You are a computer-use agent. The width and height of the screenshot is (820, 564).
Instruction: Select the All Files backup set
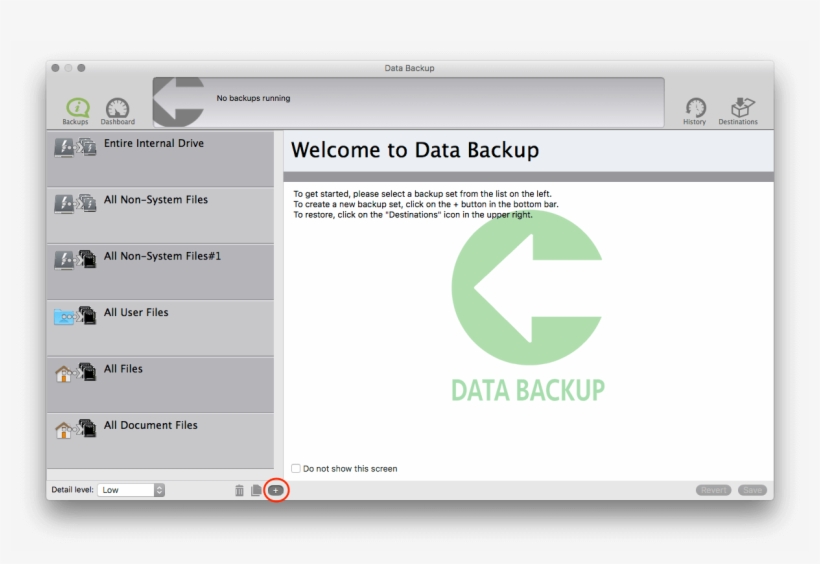tap(160, 385)
